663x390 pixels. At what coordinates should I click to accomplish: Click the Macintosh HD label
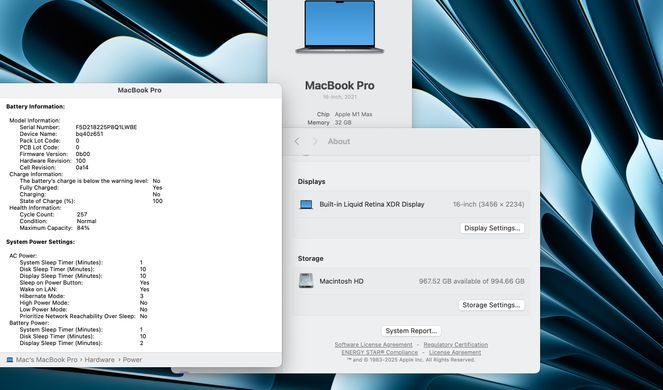click(341, 281)
